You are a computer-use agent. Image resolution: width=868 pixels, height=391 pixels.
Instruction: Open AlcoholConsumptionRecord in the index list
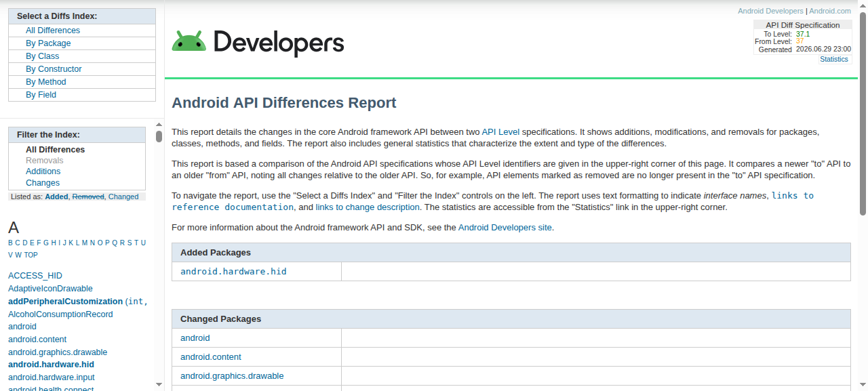(60, 314)
